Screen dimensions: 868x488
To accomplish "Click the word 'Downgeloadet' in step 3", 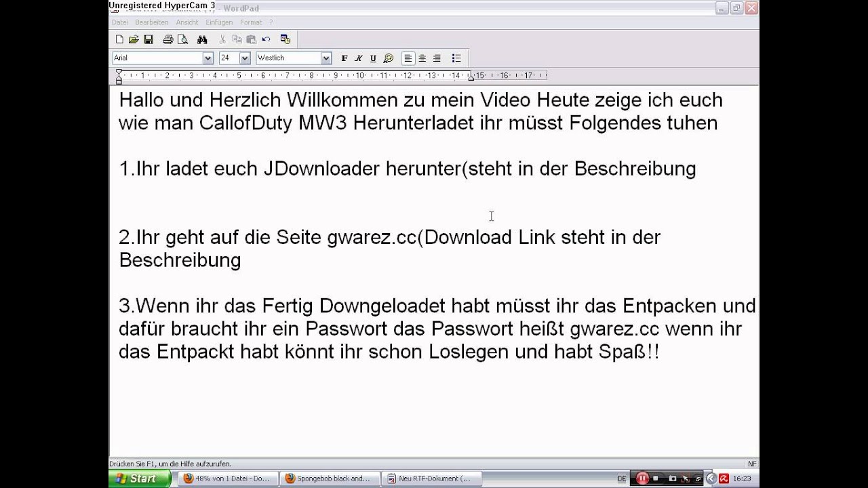I will pos(383,306).
